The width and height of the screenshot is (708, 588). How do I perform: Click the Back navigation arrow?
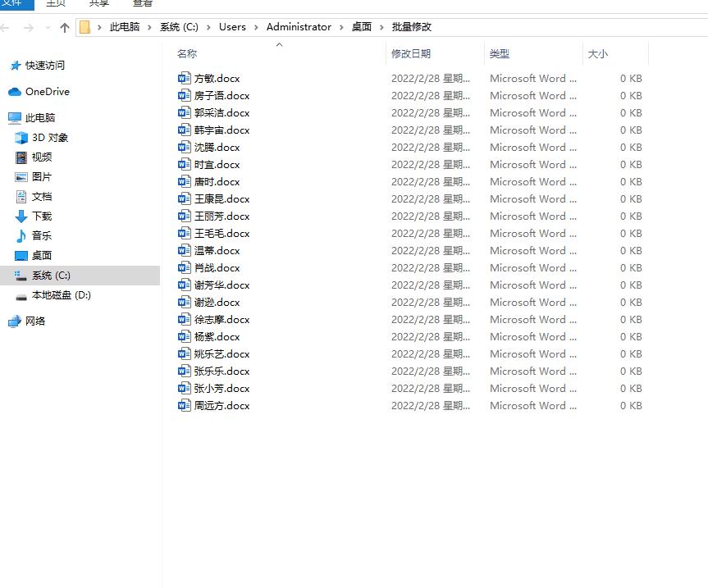pos(7,27)
